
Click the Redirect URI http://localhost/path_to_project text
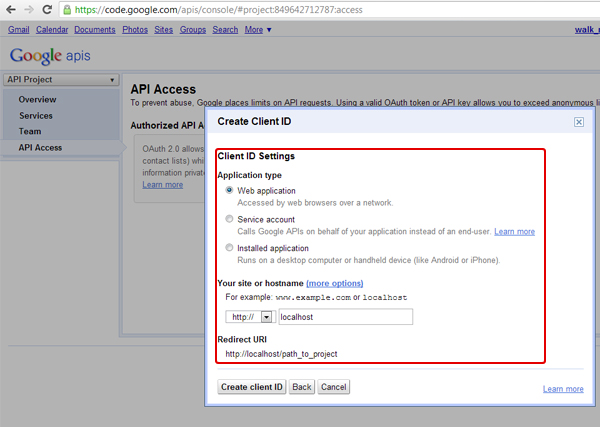point(281,354)
